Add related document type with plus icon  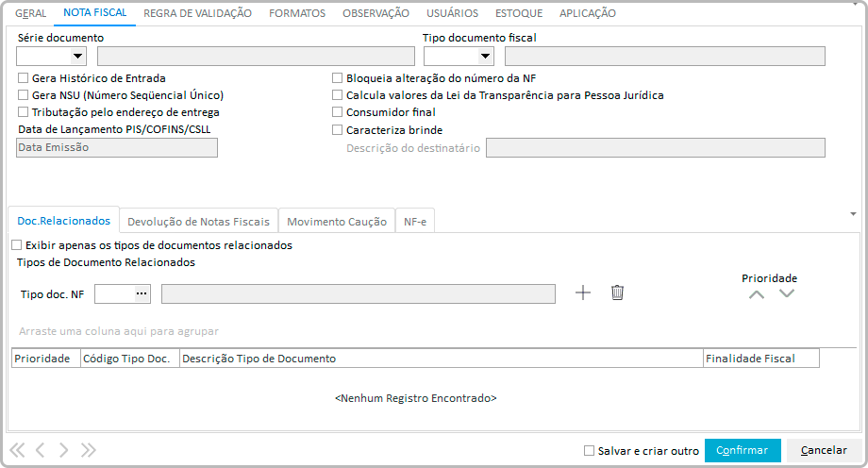click(x=583, y=292)
